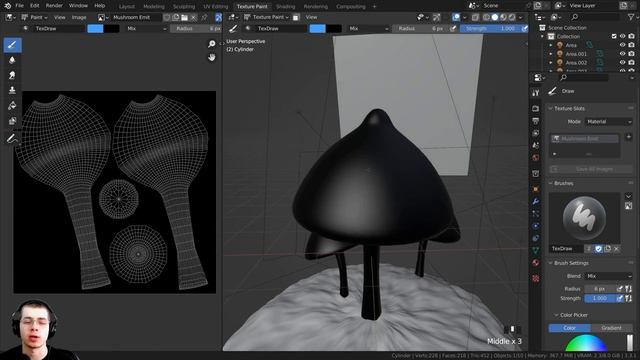Image resolution: width=640 pixels, height=360 pixels.
Task: Open viewport header blend Mix dropdown
Action: pos(368,29)
